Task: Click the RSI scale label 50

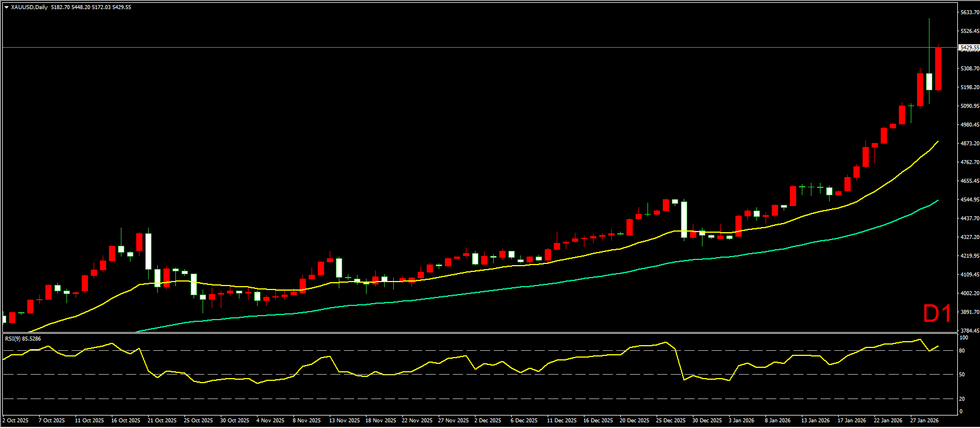Action: [962, 375]
